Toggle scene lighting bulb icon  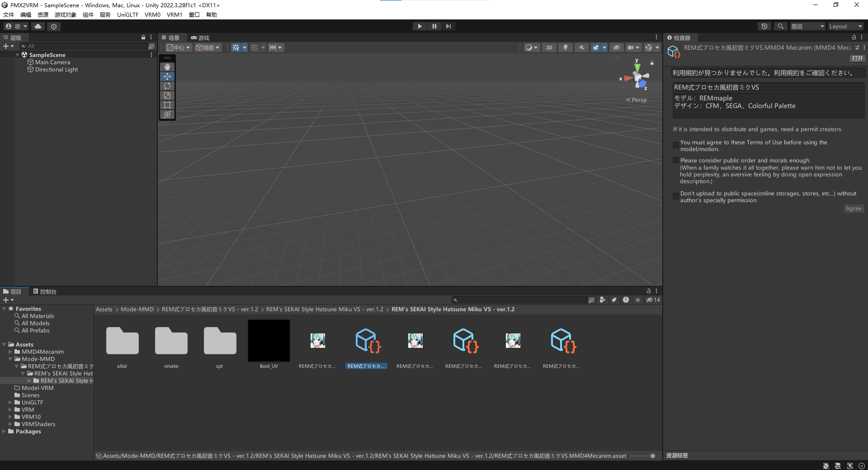click(x=566, y=47)
